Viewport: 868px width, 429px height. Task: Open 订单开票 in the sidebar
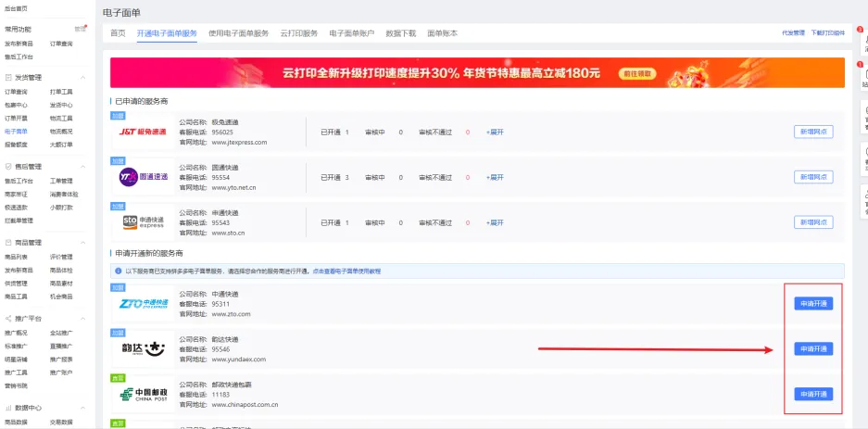click(16, 119)
